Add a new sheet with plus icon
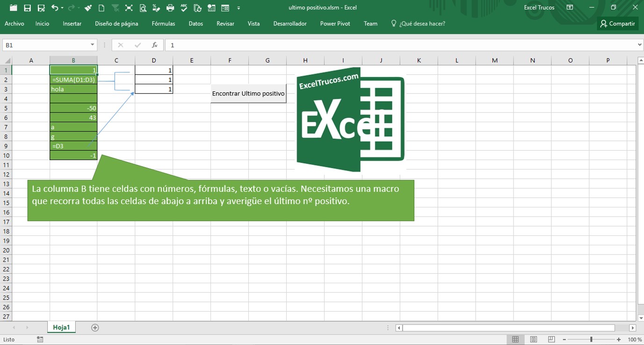This screenshot has height=345, width=644. pyautogui.click(x=95, y=328)
